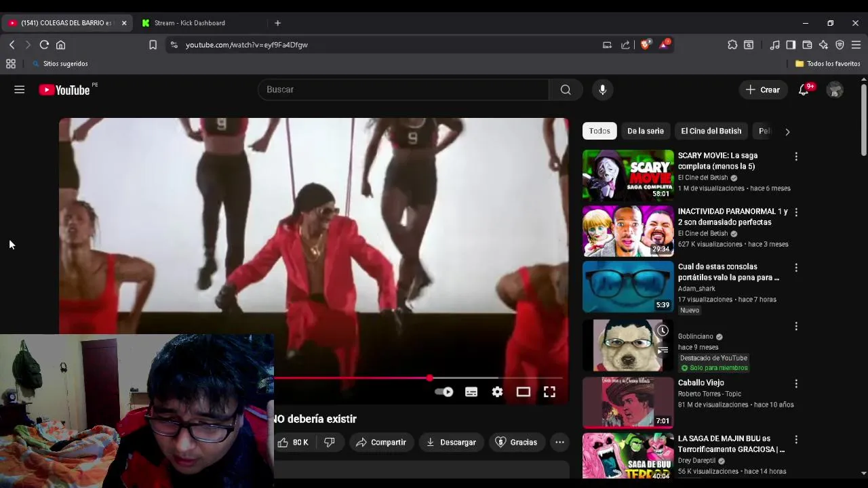Open Todos los favoritos folder
Viewport: 868px width, 488px height.
(x=827, y=64)
